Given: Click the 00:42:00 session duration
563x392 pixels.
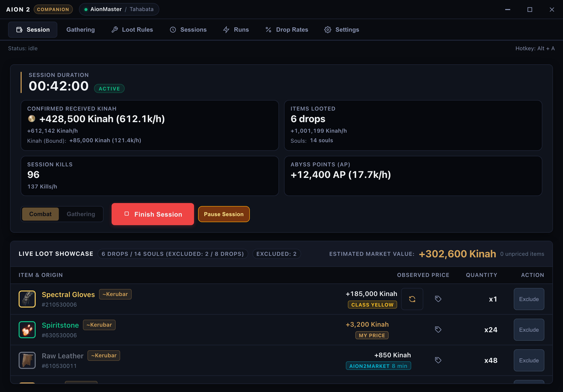Looking at the screenshot, I should [58, 86].
